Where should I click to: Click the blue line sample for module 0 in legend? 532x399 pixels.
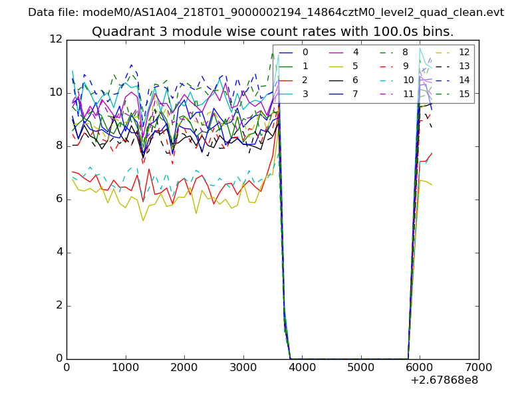(287, 53)
